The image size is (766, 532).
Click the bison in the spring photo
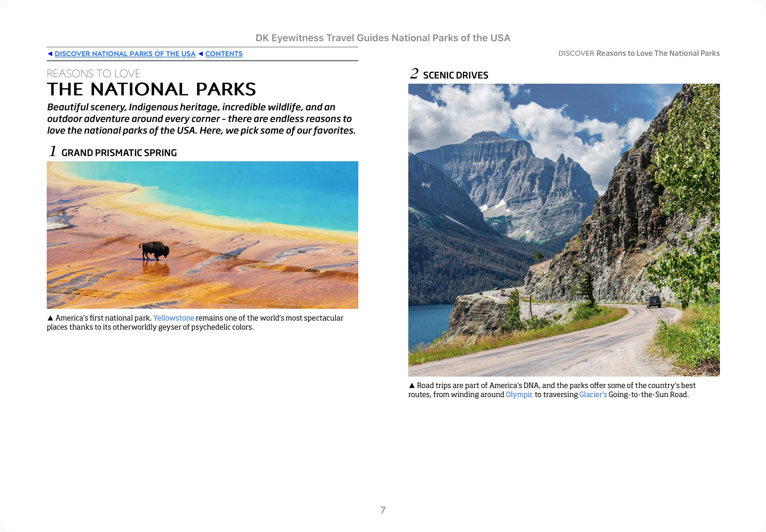coord(154,250)
